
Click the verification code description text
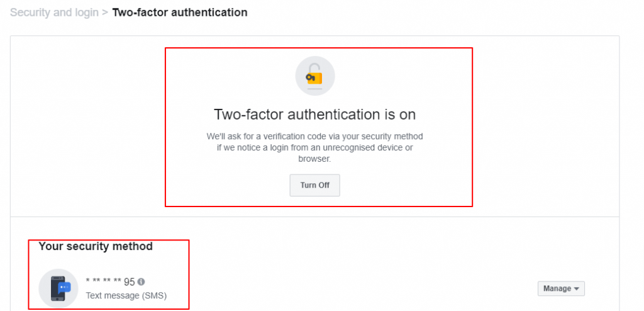tap(315, 136)
